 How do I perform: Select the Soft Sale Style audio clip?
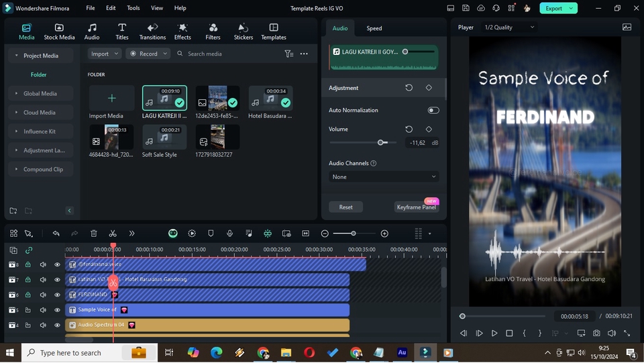tap(164, 137)
